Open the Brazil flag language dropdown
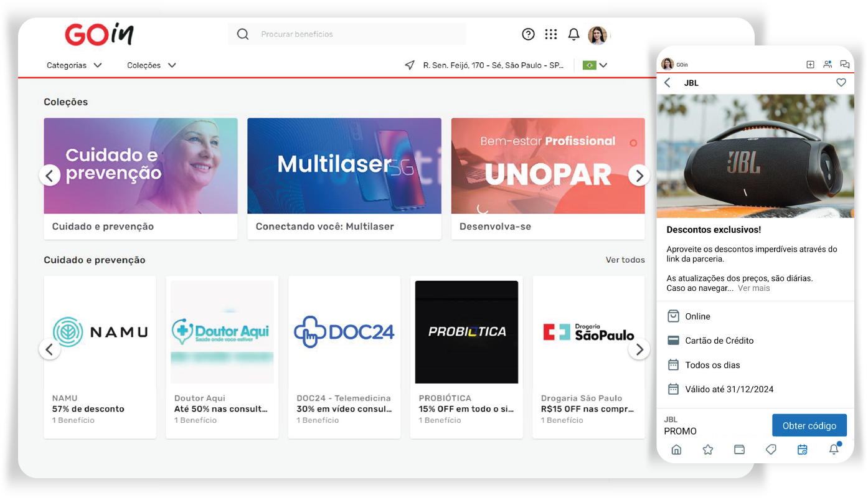This screenshot has width=868, height=500. [x=595, y=65]
